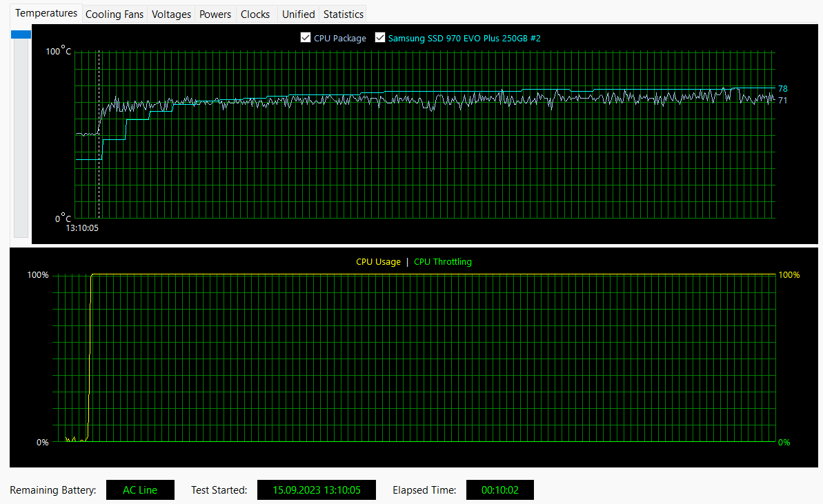The height and width of the screenshot is (504, 823).
Task: Click the CPU Usage graph label
Action: click(x=378, y=262)
